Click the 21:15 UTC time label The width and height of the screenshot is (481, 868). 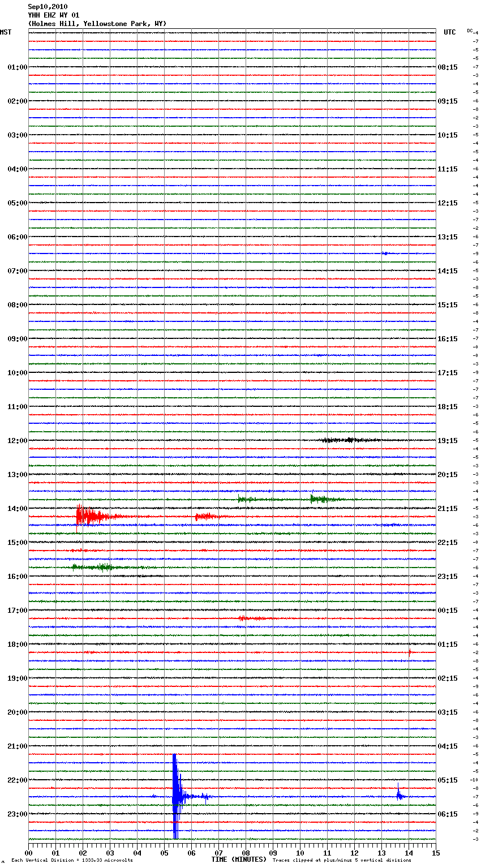448,509
